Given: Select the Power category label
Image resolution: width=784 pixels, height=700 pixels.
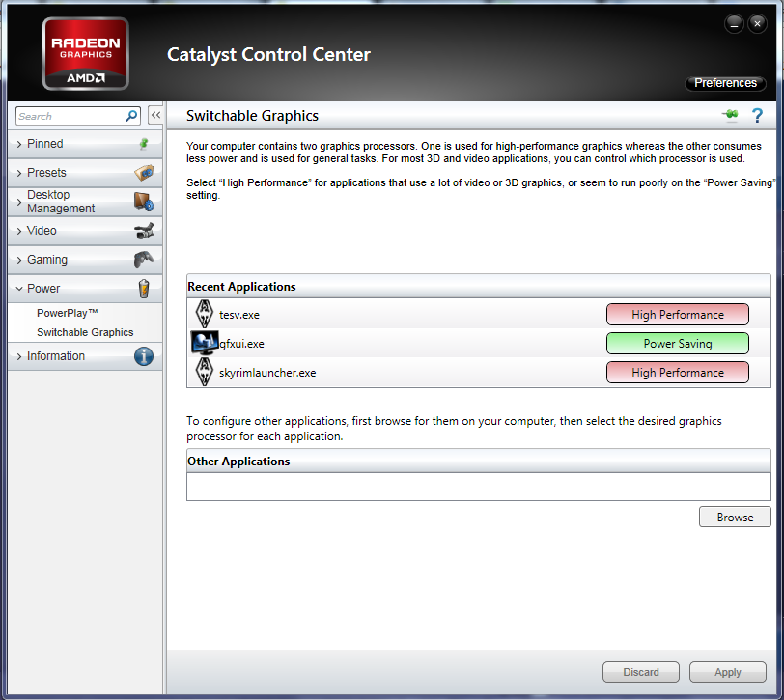Looking at the screenshot, I should click(x=43, y=289).
